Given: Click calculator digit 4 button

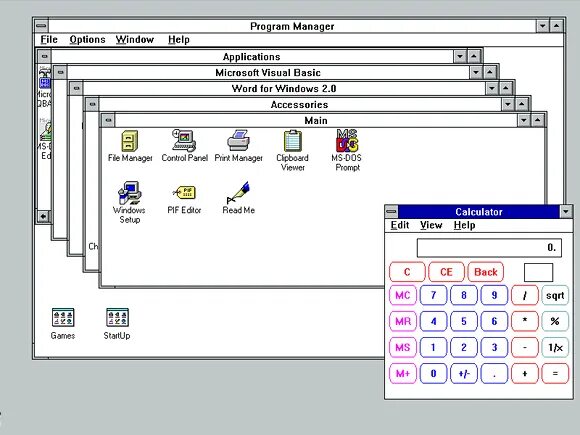Looking at the screenshot, I should coord(433,321).
